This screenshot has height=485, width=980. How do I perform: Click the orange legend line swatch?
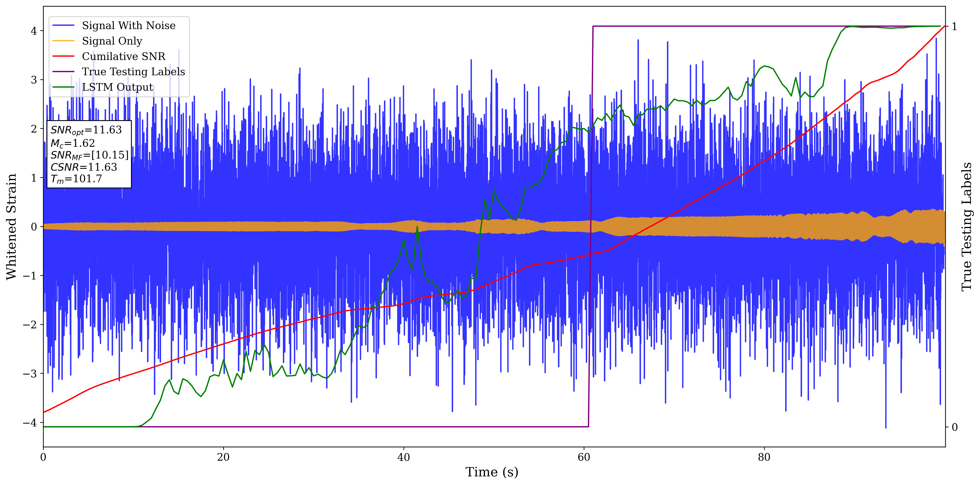[63, 41]
